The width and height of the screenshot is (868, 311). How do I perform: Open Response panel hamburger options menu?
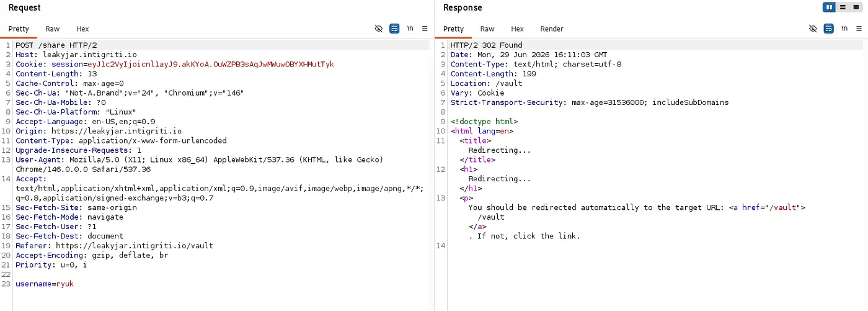click(859, 29)
